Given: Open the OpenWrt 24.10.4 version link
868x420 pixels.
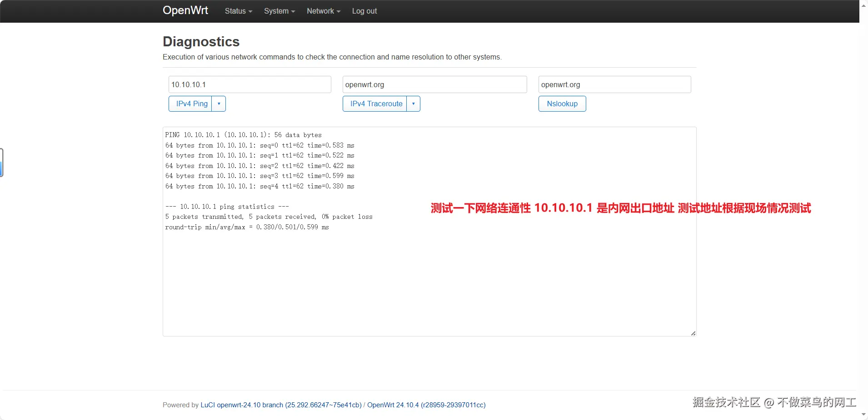Looking at the screenshot, I should [x=426, y=405].
